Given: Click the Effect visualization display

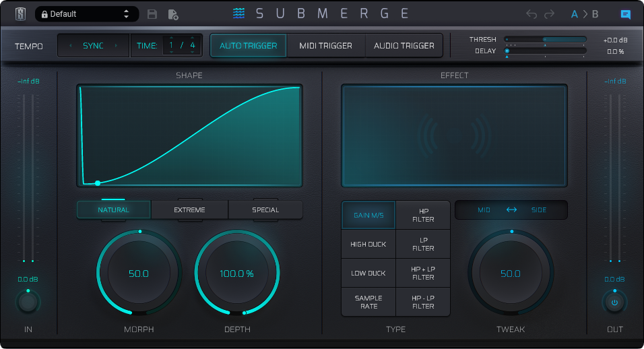Looking at the screenshot, I should pyautogui.click(x=454, y=135).
